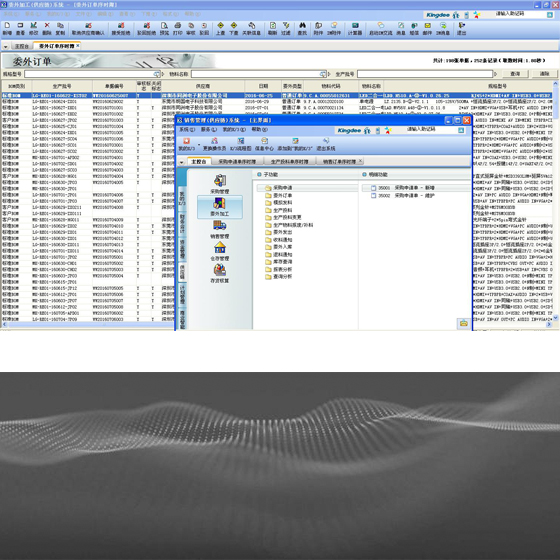Click the 邮件 (Mail) toolbar icon
Viewport: 560px width, 560px height.
(427, 29)
